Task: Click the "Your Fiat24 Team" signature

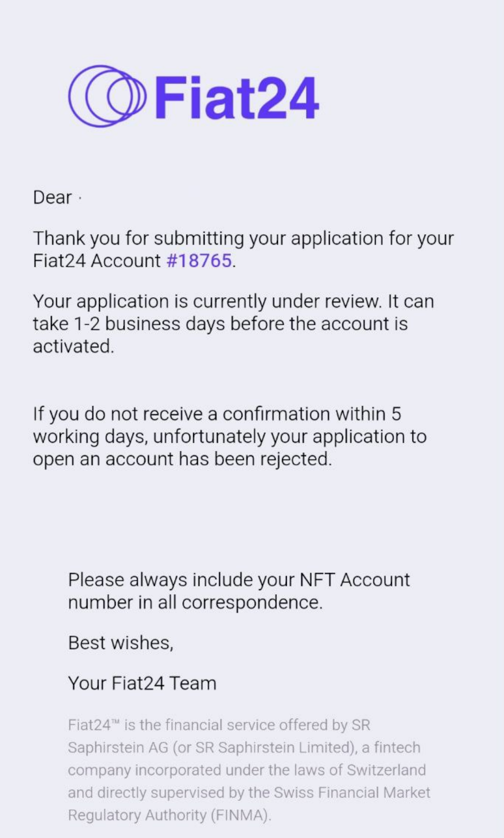Action: [142, 683]
